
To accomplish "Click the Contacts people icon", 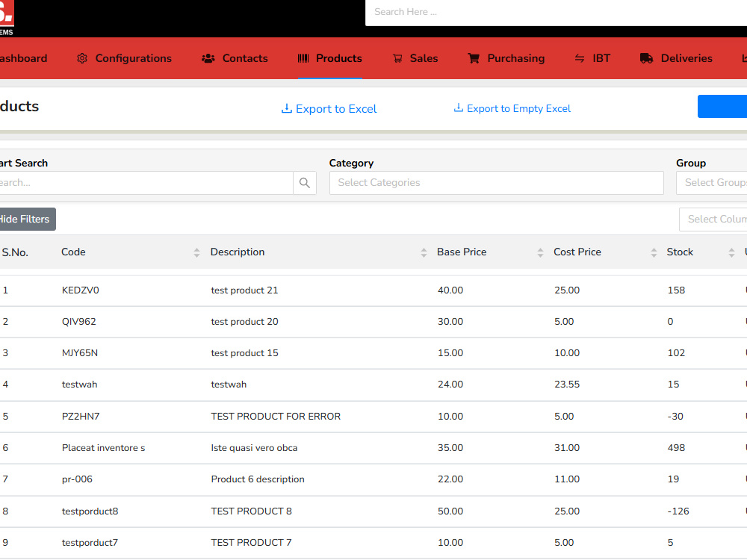I will pyautogui.click(x=208, y=58).
